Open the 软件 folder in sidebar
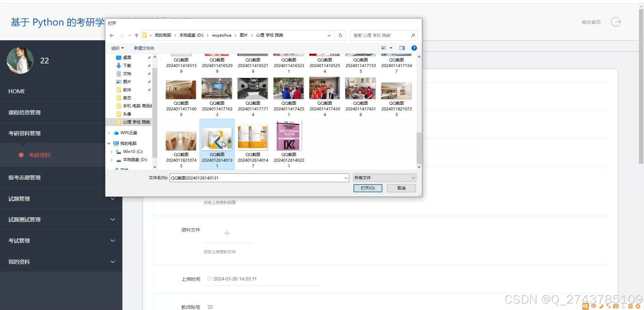 click(x=127, y=90)
